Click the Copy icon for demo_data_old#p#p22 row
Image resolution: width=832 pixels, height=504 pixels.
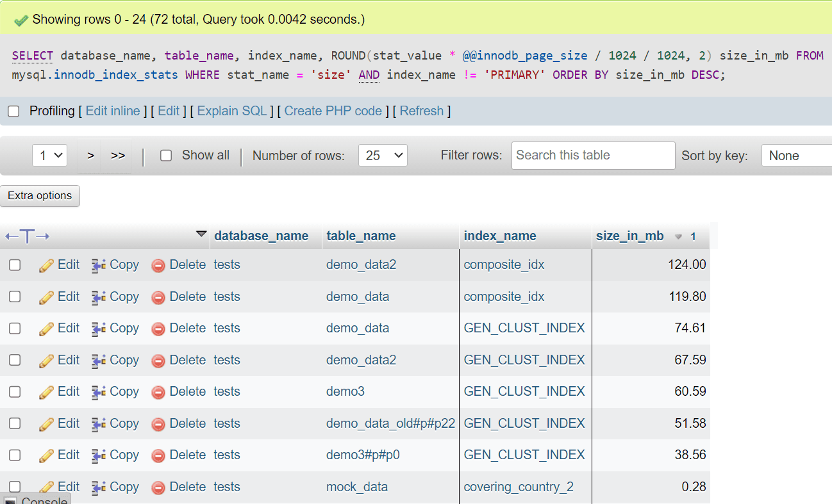coord(99,424)
